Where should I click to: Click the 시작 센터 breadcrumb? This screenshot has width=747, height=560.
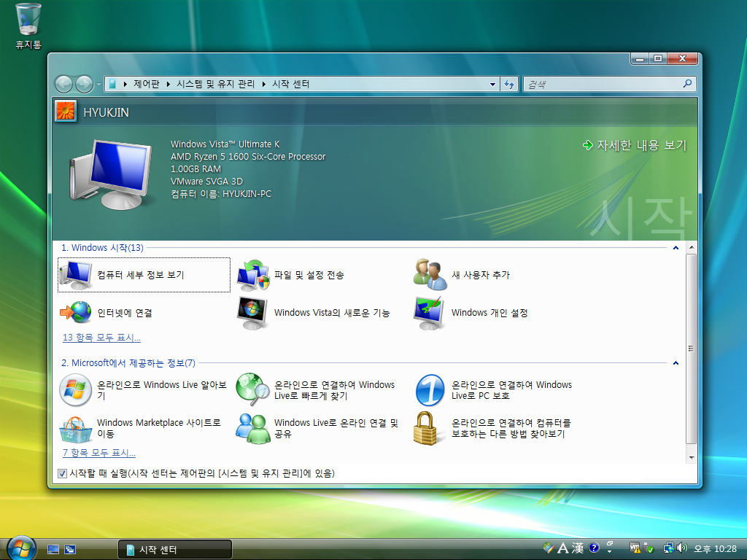click(x=290, y=85)
